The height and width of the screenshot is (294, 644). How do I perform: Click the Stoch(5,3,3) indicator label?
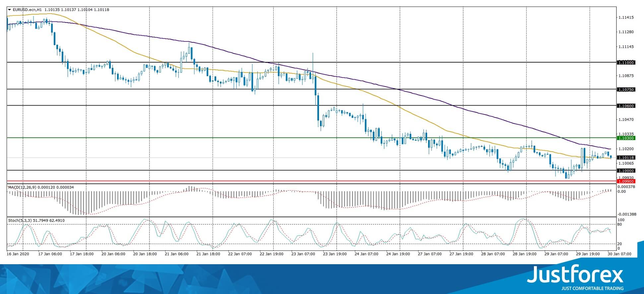pyautogui.click(x=21, y=220)
